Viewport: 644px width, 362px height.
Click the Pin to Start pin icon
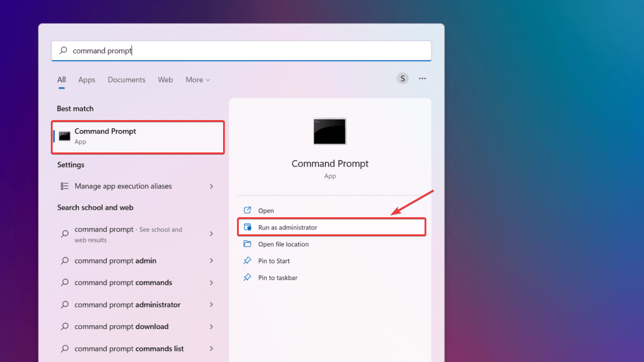247,261
